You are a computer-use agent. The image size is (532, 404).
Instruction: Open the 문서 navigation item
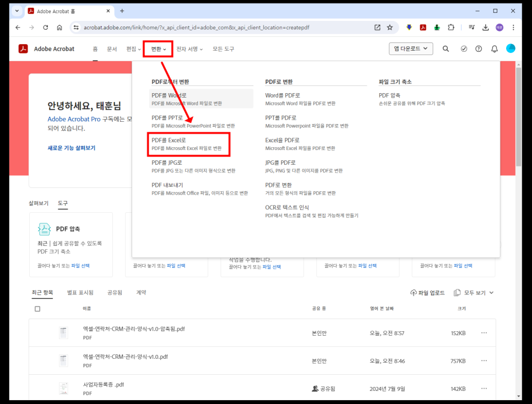click(x=112, y=49)
